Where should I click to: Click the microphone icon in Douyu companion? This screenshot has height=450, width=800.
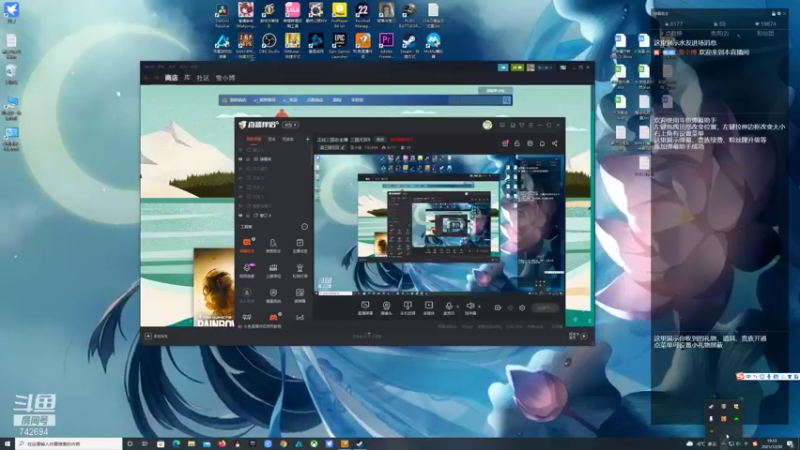448,306
